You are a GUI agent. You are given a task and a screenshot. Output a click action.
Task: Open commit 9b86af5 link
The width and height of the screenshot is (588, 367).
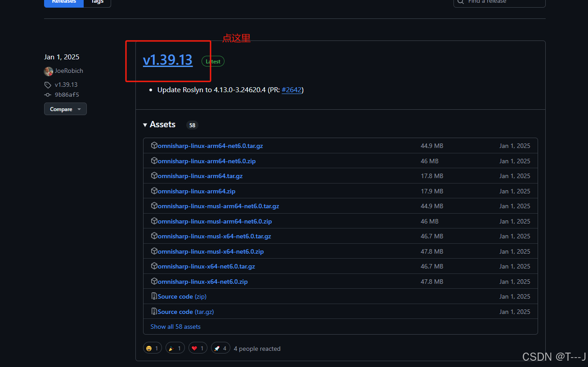(67, 95)
